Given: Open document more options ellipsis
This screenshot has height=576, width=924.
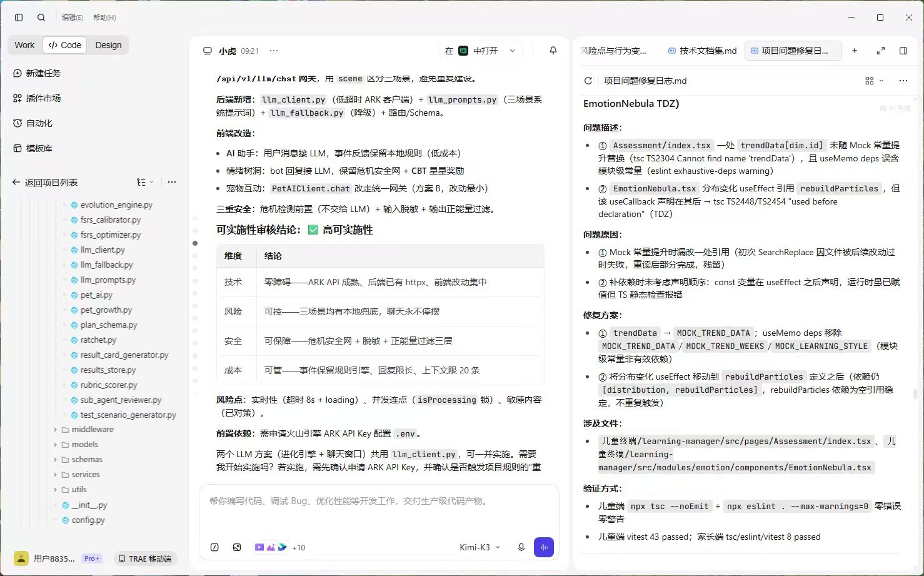Looking at the screenshot, I should point(903,81).
